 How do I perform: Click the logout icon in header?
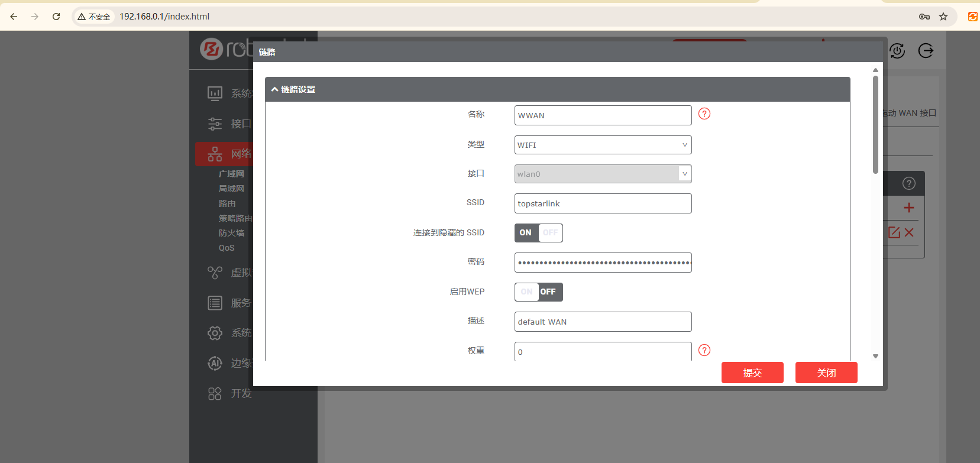click(x=926, y=51)
